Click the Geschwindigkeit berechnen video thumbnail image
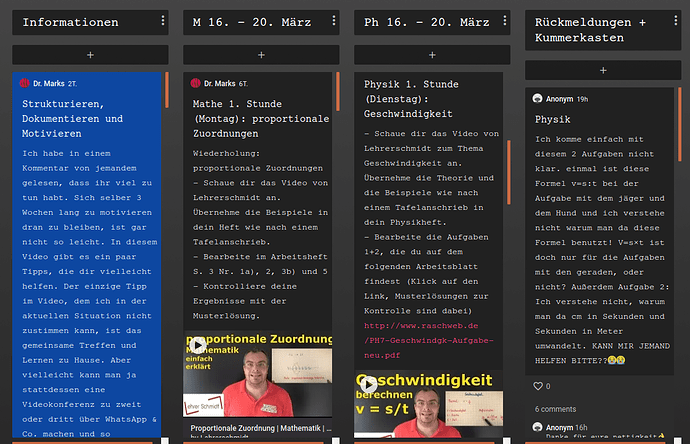The image size is (690, 444). point(429,404)
